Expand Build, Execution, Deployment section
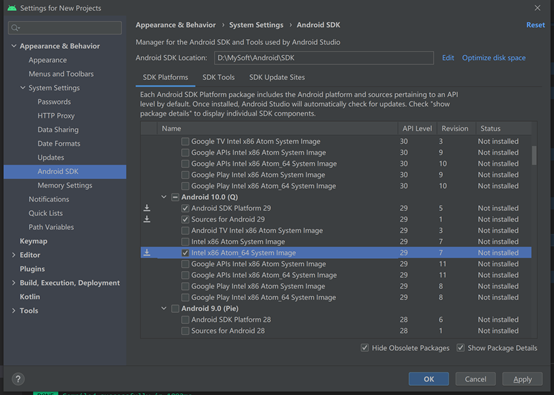554x395 pixels. (x=14, y=283)
